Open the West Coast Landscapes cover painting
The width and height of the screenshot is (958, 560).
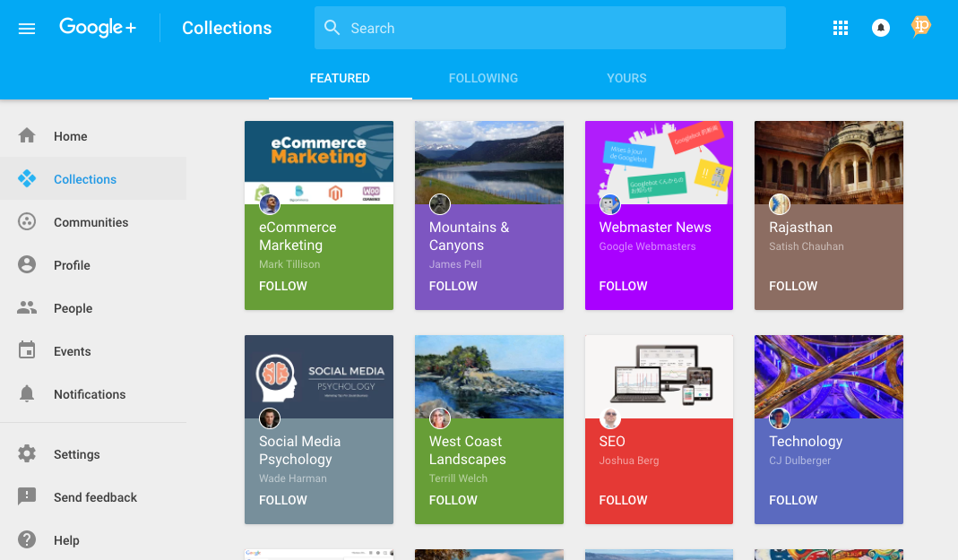(x=488, y=377)
